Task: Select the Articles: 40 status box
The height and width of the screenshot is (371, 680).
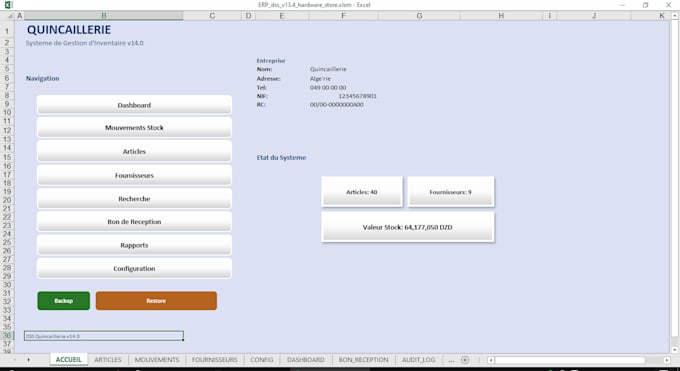Action: click(362, 192)
